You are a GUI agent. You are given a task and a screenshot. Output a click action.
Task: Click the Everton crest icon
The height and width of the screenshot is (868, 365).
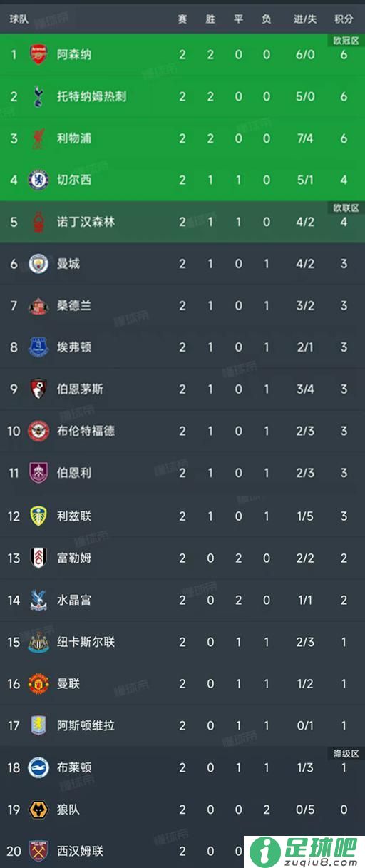tap(38, 347)
